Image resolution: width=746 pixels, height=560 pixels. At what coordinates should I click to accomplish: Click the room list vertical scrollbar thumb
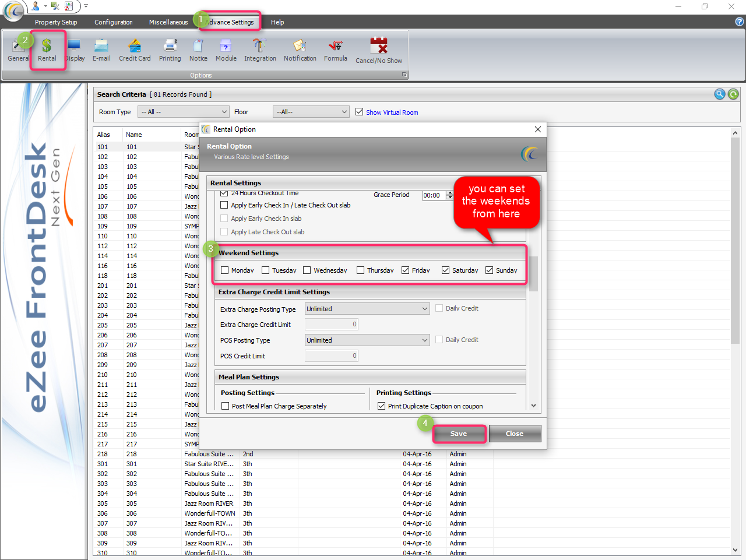735,241
